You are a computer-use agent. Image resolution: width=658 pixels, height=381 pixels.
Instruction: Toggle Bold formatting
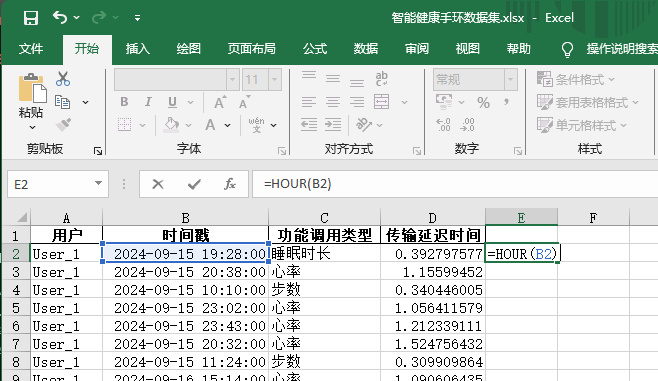coord(124,102)
